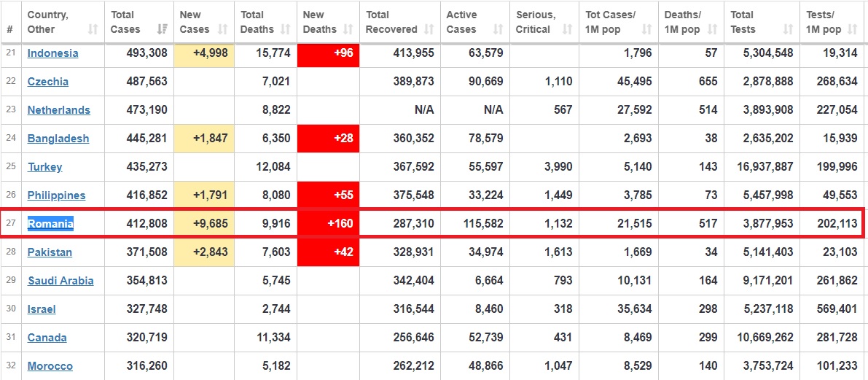
Task: Sort by Active Cases arrow icon
Action: click(498, 30)
